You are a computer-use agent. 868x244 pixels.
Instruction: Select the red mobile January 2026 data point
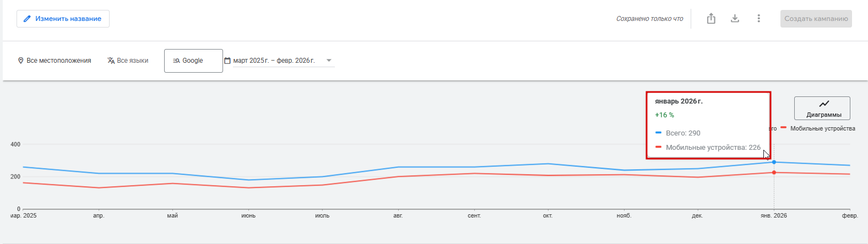click(774, 172)
